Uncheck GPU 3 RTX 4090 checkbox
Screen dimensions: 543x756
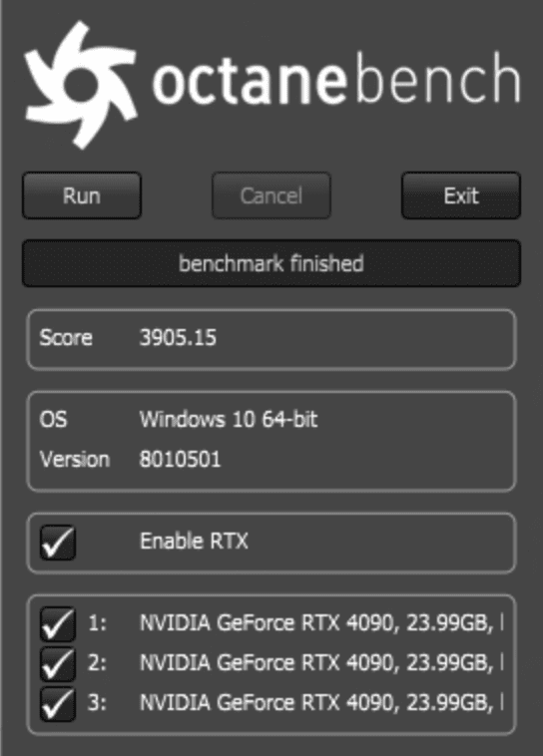pyautogui.click(x=58, y=704)
